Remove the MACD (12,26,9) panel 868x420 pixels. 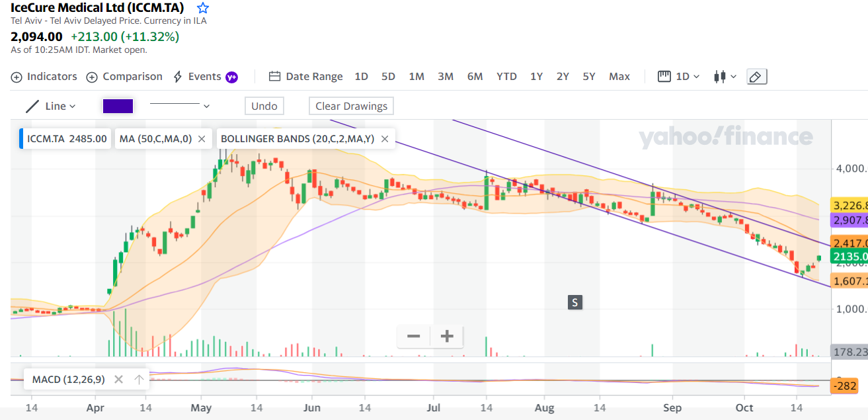(x=118, y=380)
